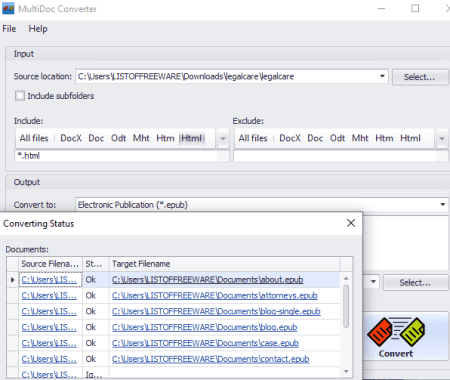Image resolution: width=450 pixels, height=380 pixels.
Task: Enable the Include subfolders checkbox
Action: [20, 96]
